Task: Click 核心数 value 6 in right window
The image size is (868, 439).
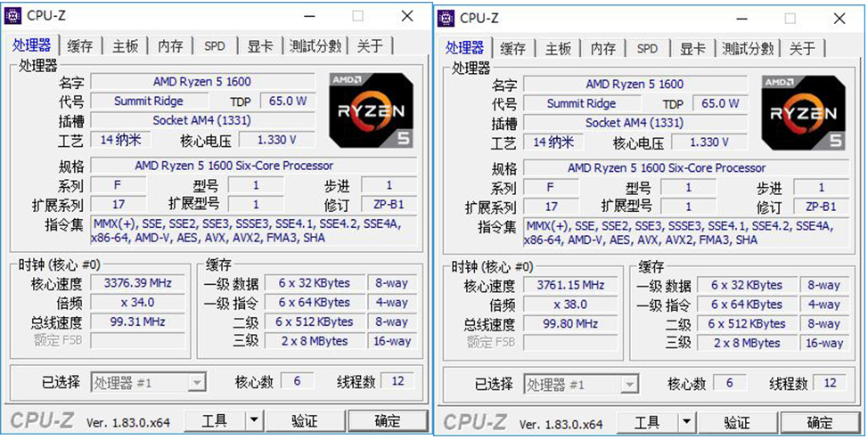Action: pos(730,383)
